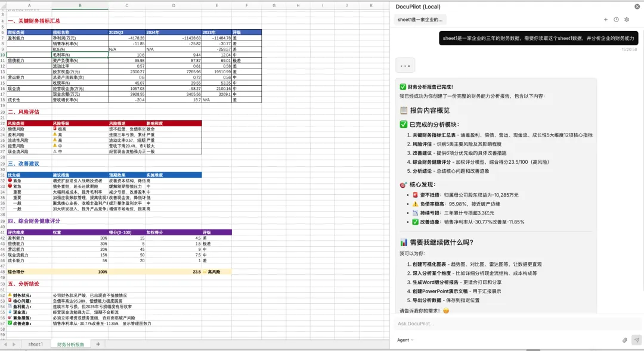Start a new conversation with the plus icon
644x351 pixels.
coord(606,19)
